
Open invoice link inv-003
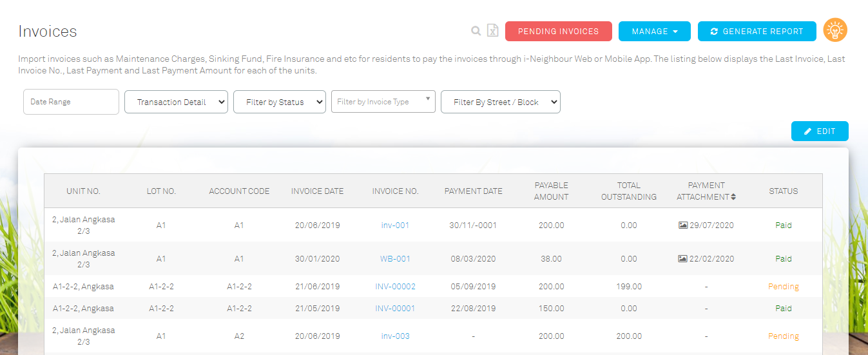[395, 336]
